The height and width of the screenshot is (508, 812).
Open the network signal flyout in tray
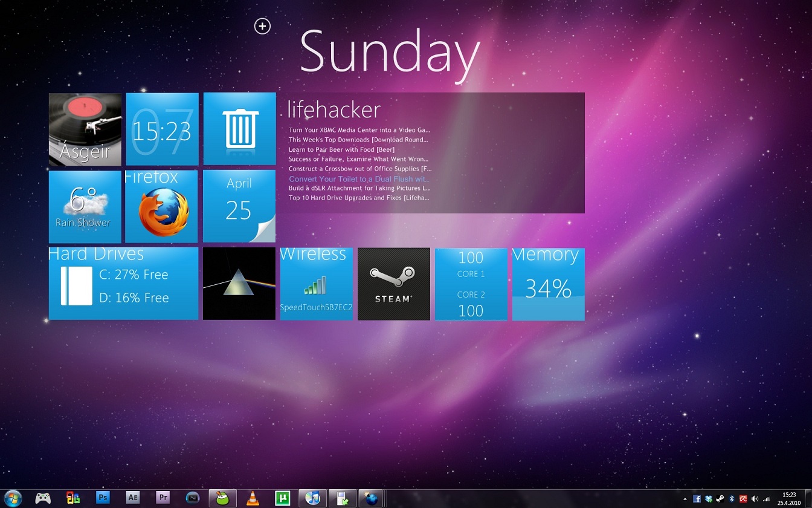point(765,499)
